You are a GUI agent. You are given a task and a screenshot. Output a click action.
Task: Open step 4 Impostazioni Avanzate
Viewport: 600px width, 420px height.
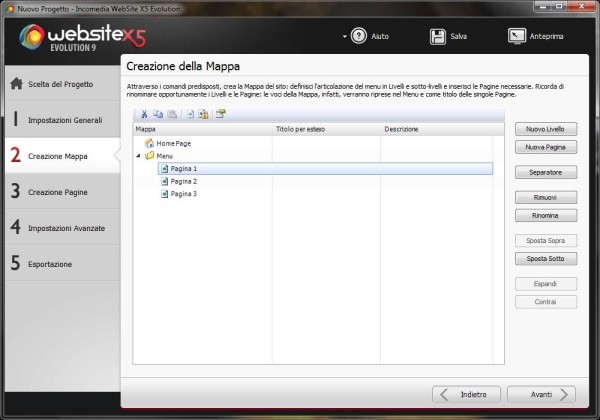point(59,228)
